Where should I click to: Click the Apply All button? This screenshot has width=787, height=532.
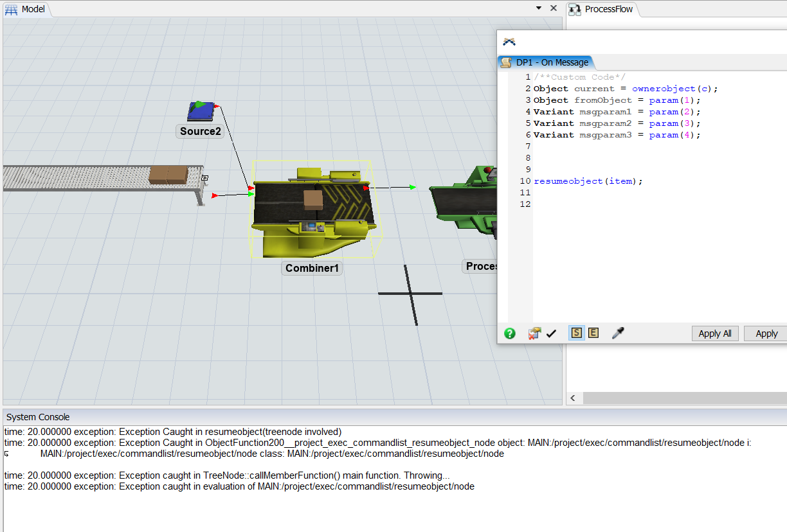tap(714, 333)
